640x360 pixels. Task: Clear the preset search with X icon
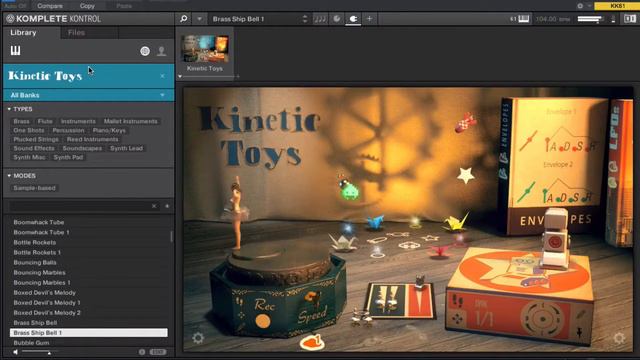[x=154, y=206]
